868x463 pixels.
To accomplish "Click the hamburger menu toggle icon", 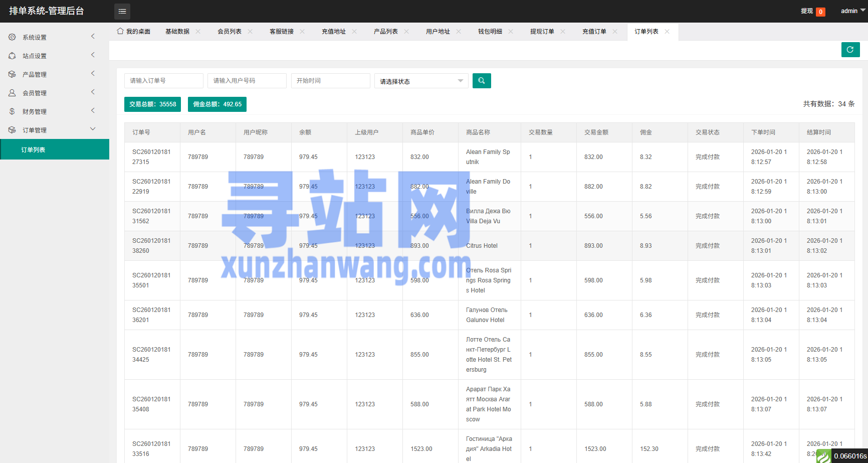I will point(122,11).
